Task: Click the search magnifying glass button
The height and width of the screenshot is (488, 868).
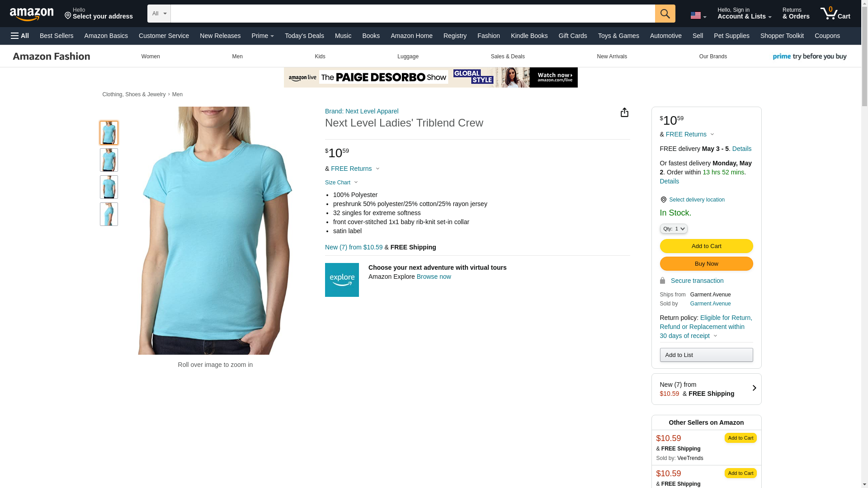Action: 665,14
